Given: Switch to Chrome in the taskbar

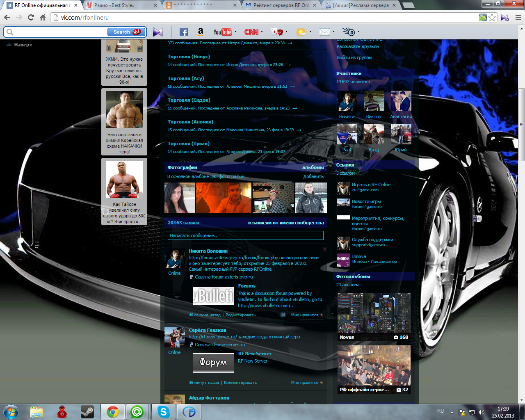Looking at the screenshot, I should pyautogui.click(x=113, y=412).
